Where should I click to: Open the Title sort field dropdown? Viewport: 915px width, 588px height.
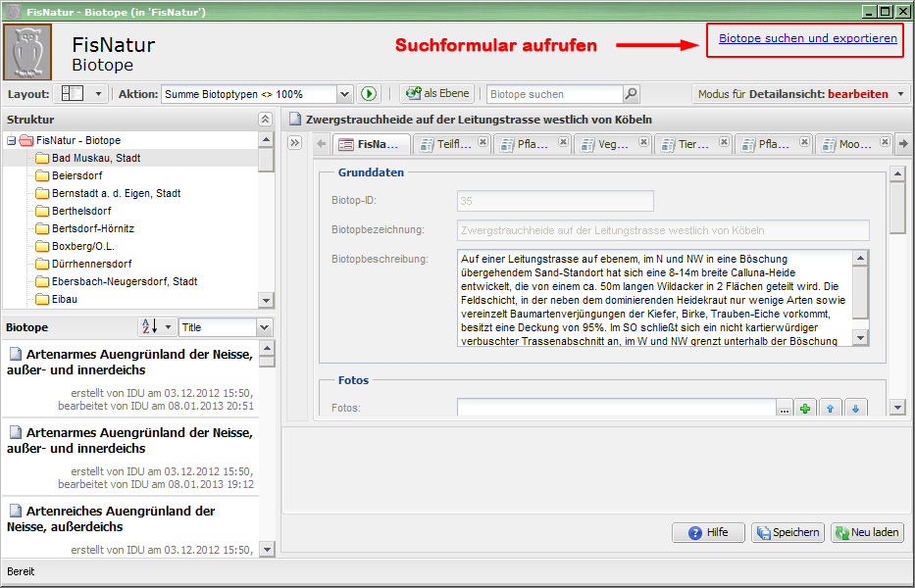pyautogui.click(x=264, y=327)
